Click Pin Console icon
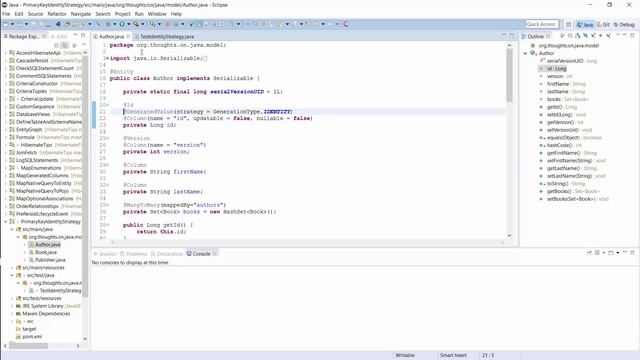The height and width of the screenshot is (360, 640). (x=589, y=253)
